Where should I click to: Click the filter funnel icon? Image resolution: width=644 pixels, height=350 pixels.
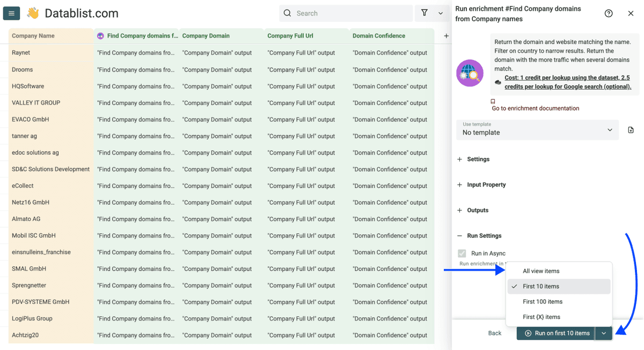[425, 13]
